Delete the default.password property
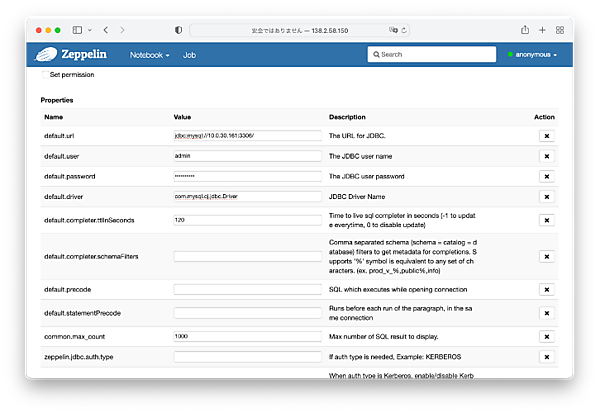The width and height of the screenshot is (600, 413). pyautogui.click(x=546, y=176)
